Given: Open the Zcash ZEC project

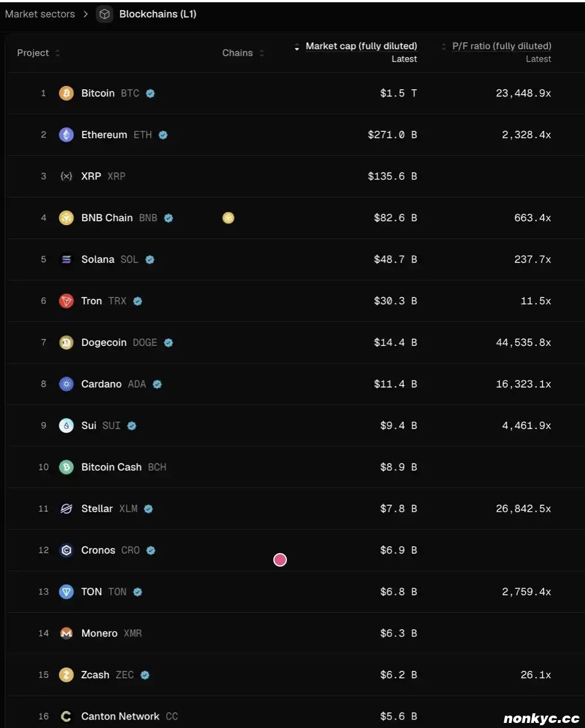Looking at the screenshot, I should pos(95,675).
